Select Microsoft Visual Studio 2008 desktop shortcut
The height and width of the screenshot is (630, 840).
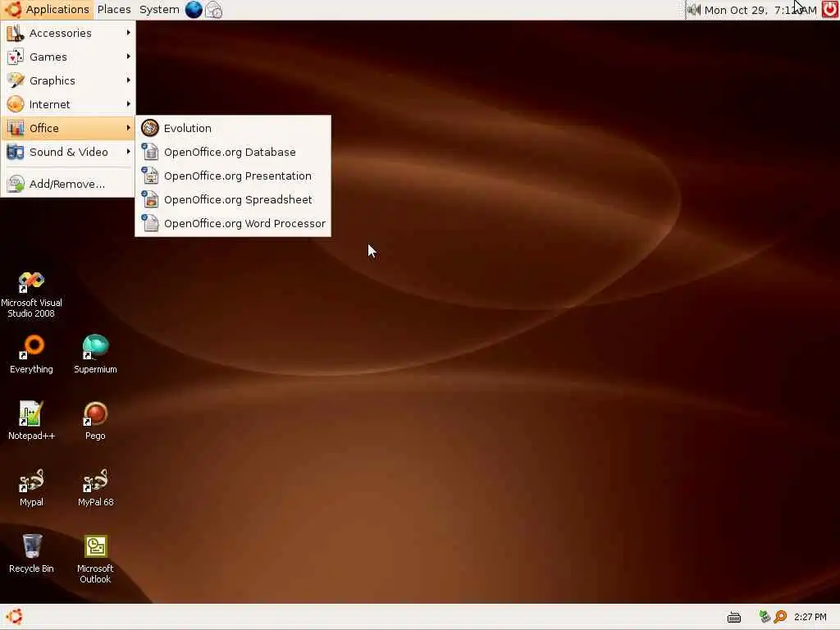tap(31, 294)
